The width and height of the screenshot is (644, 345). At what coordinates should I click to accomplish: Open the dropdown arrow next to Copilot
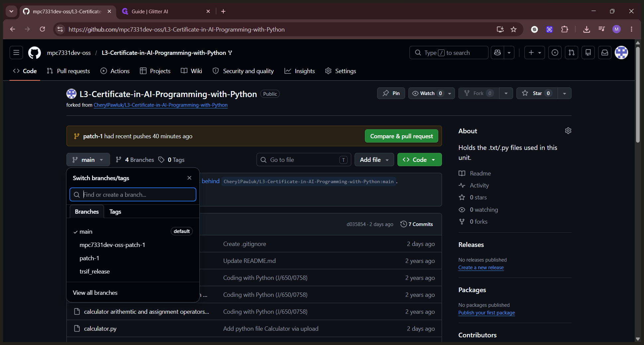point(509,53)
